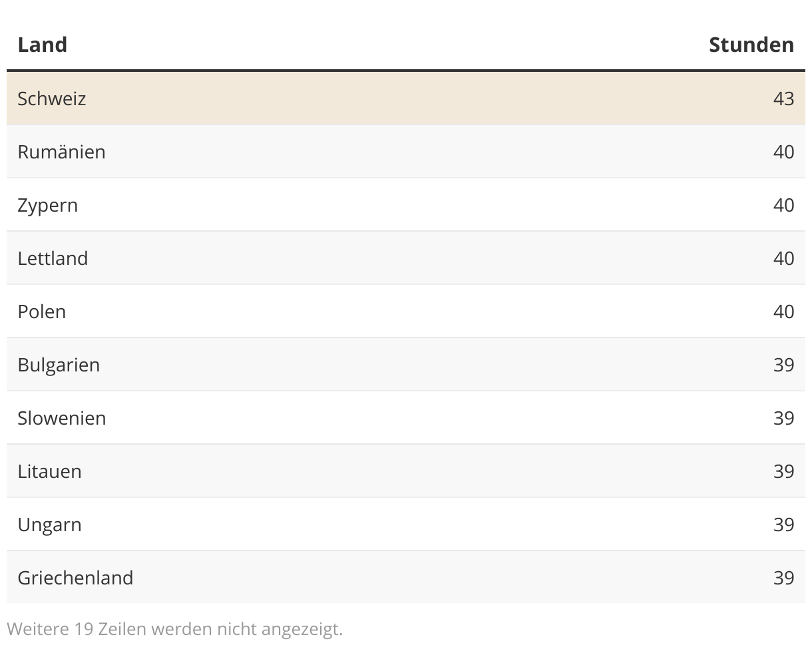Click the Lettland row
Viewport: 812px width, 647px height.
(406, 258)
